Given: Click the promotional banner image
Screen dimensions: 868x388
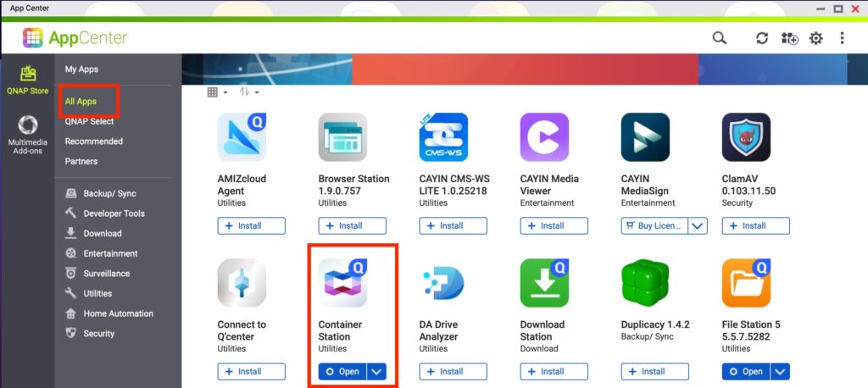Looking at the screenshot, I should (x=525, y=69).
